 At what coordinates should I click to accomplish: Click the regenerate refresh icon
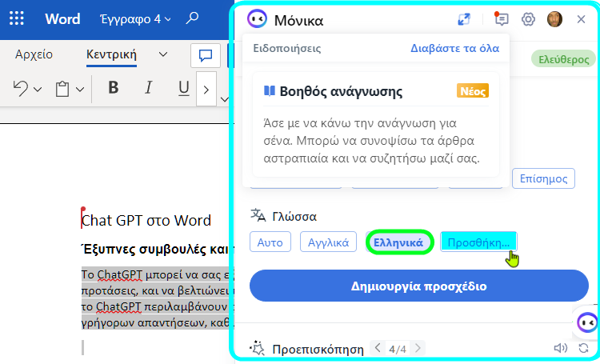pos(583,348)
